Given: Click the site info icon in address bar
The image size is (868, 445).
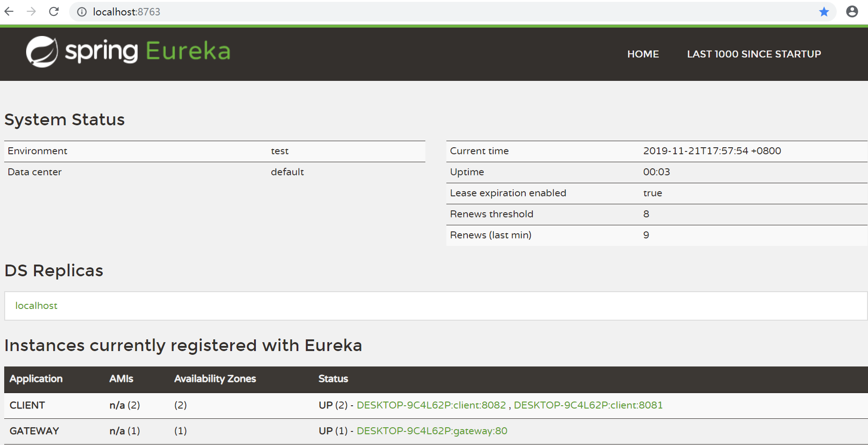Looking at the screenshot, I should [82, 12].
